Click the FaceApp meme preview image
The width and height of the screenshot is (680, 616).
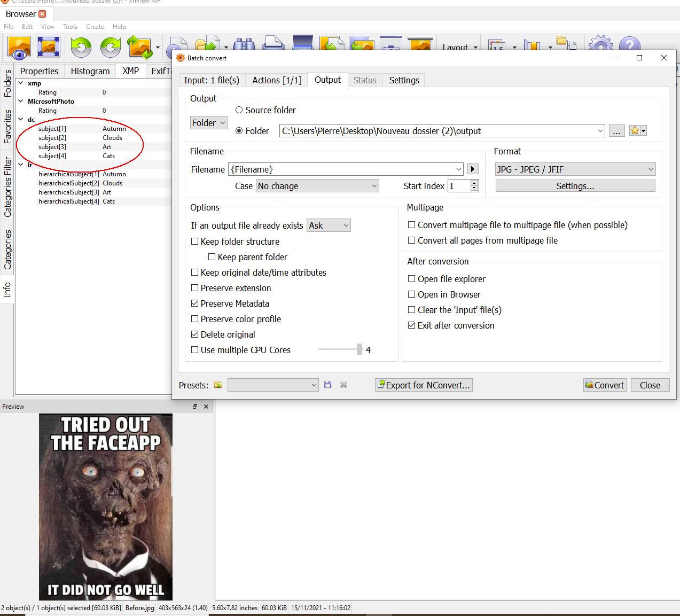[x=106, y=507]
